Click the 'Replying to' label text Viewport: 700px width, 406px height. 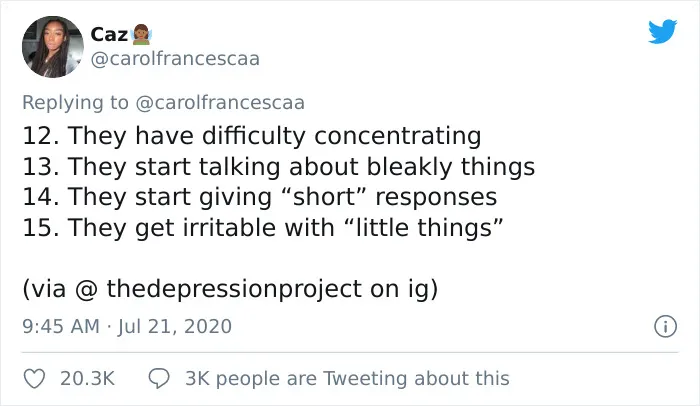click(x=75, y=103)
